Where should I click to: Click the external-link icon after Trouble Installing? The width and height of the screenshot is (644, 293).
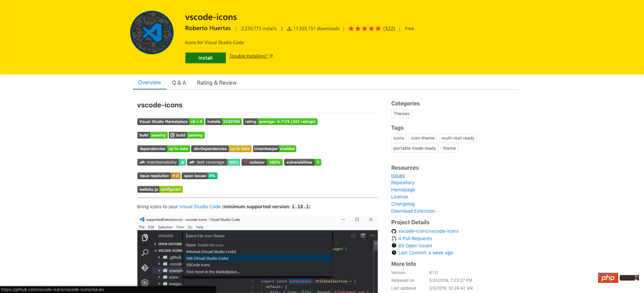coord(271,56)
